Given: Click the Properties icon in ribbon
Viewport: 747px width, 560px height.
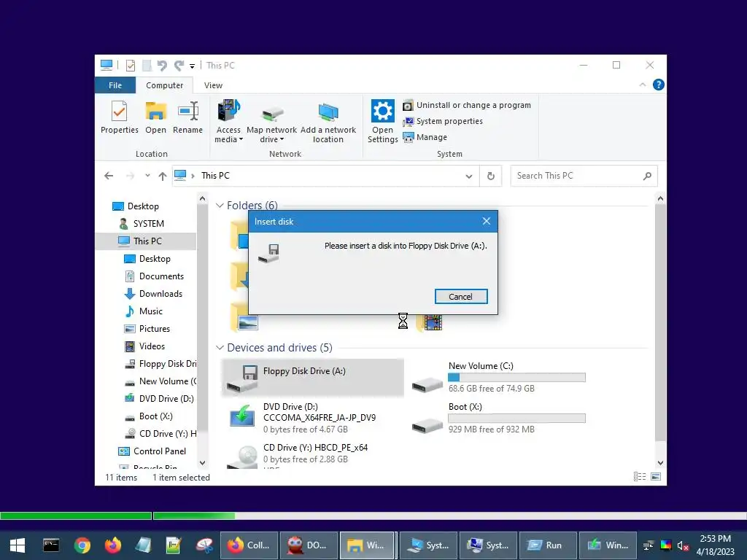Looking at the screenshot, I should pos(119,117).
